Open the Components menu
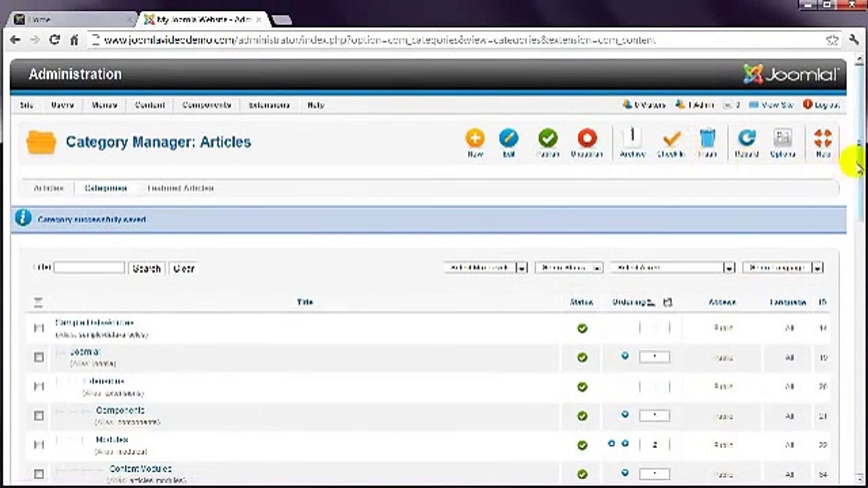Viewport: 868px width, 488px height. tap(207, 105)
